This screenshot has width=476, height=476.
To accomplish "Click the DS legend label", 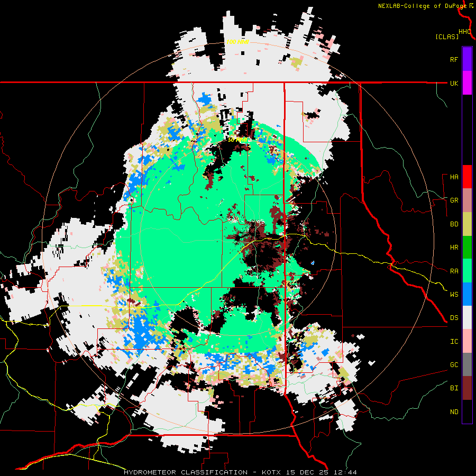I will coord(454,318).
